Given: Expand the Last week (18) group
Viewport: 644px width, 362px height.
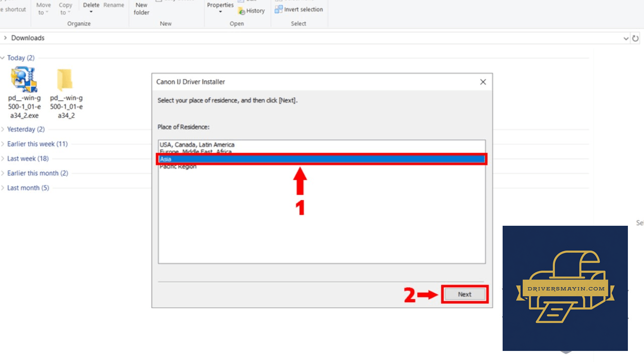Looking at the screenshot, I should coord(3,158).
